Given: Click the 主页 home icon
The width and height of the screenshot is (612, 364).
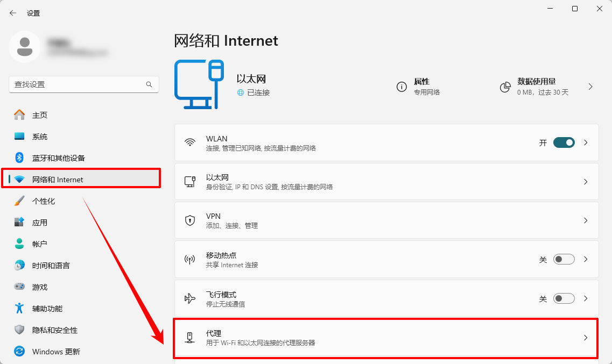Looking at the screenshot, I should coord(19,115).
